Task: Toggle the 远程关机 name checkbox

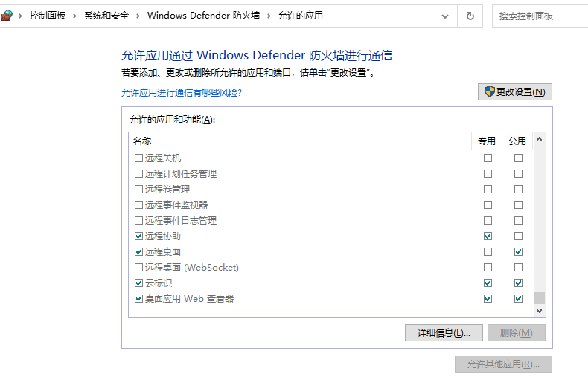Action: click(x=138, y=158)
